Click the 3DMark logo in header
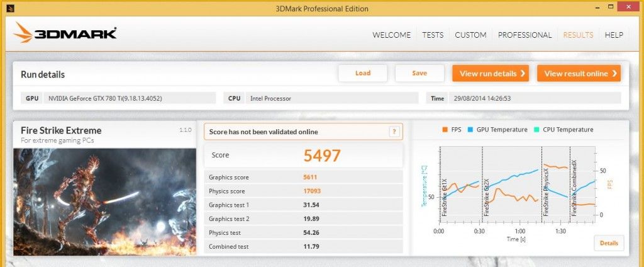 tap(65, 33)
